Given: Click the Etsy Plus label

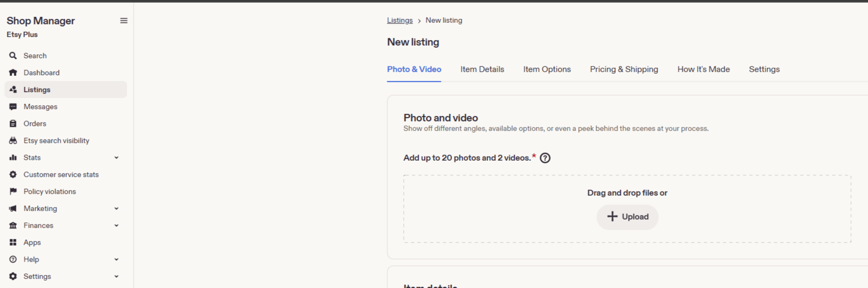Looking at the screenshot, I should point(22,34).
